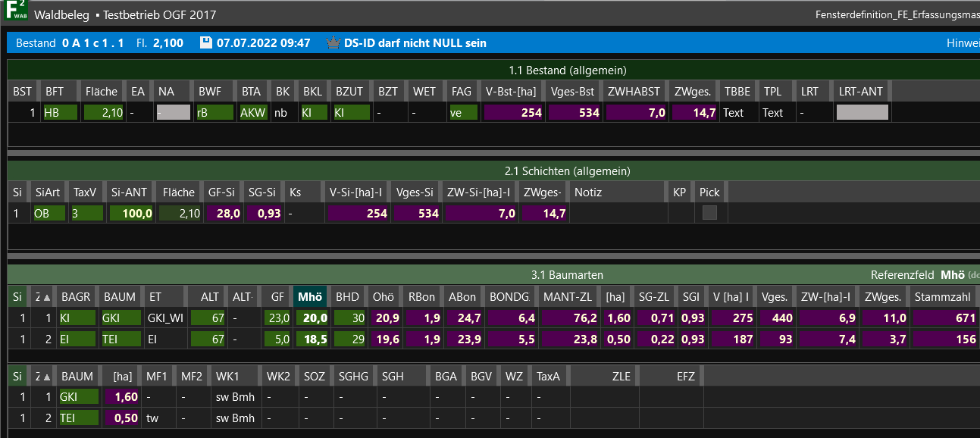Open the BFT field showing HB
This screenshot has width=980, height=438.
(x=60, y=113)
